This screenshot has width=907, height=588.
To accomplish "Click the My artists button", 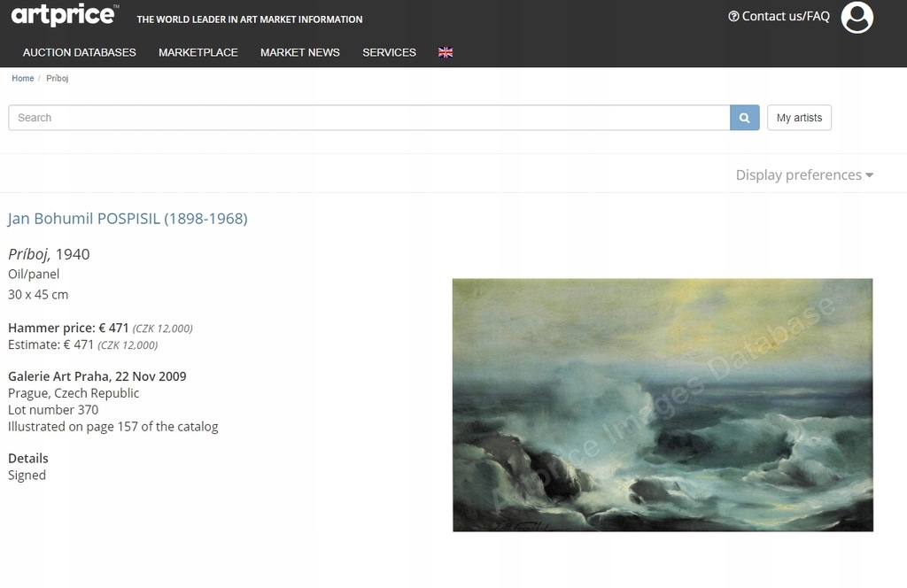I will coord(799,118).
